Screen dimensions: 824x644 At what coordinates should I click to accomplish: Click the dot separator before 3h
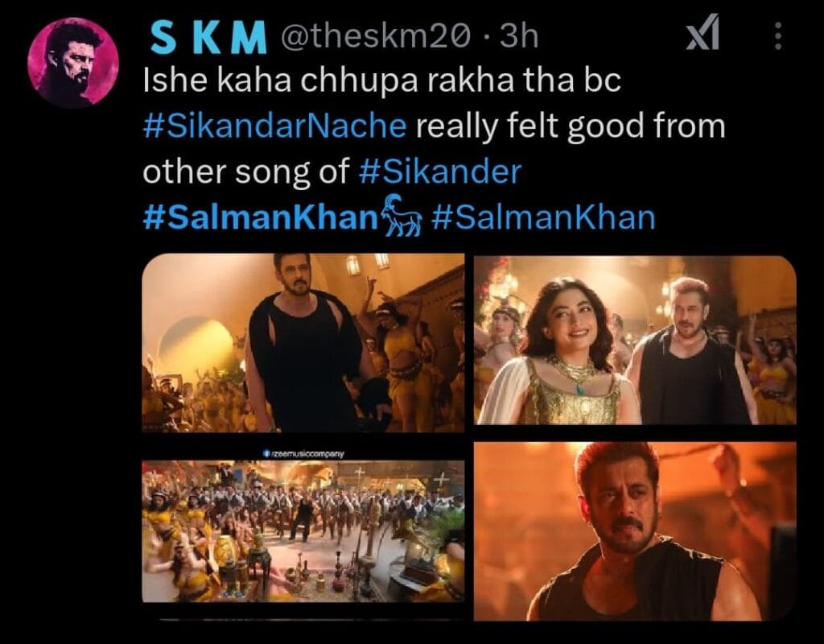[485, 39]
